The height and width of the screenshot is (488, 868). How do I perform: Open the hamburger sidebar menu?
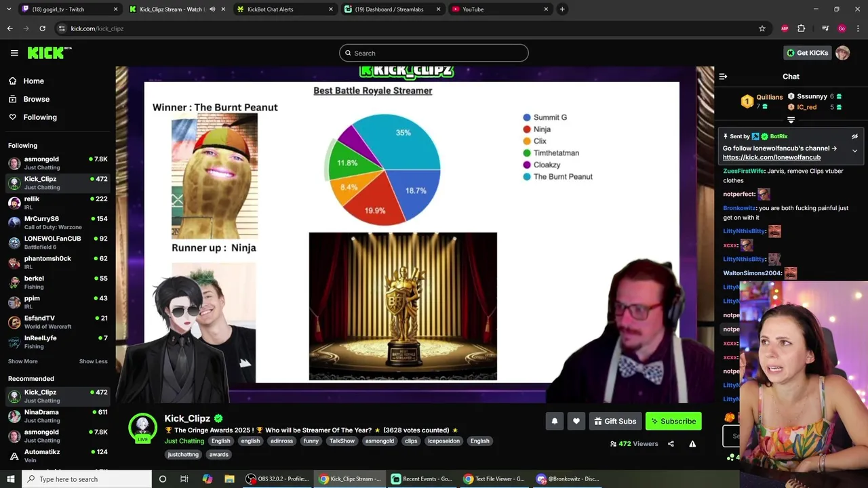14,53
